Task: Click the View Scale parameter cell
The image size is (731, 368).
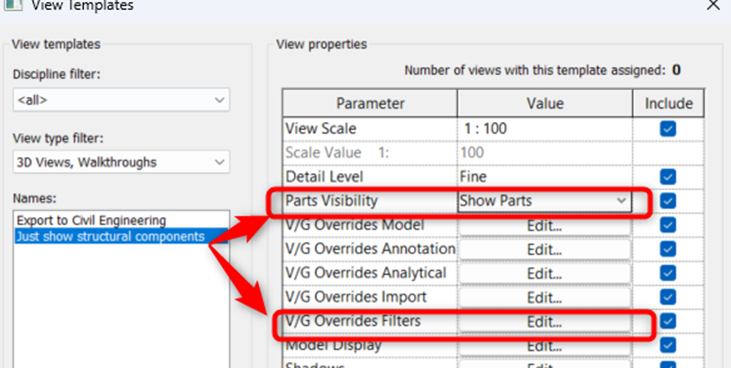Action: [x=370, y=128]
